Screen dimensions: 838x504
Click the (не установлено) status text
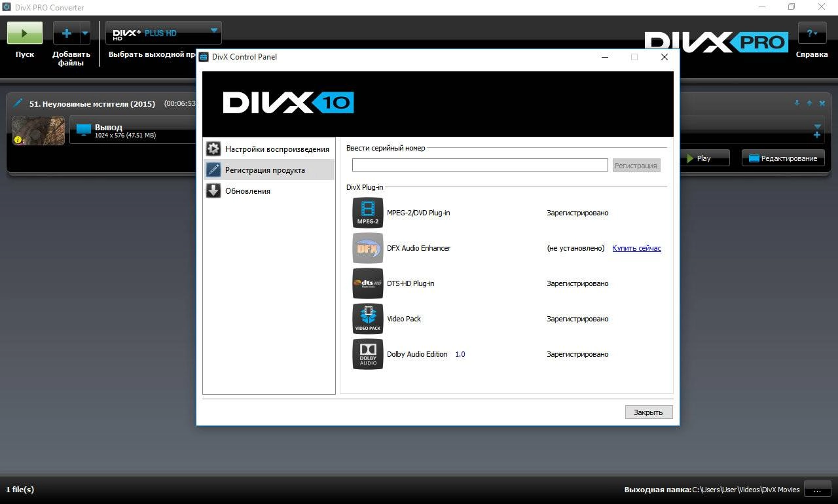point(575,248)
